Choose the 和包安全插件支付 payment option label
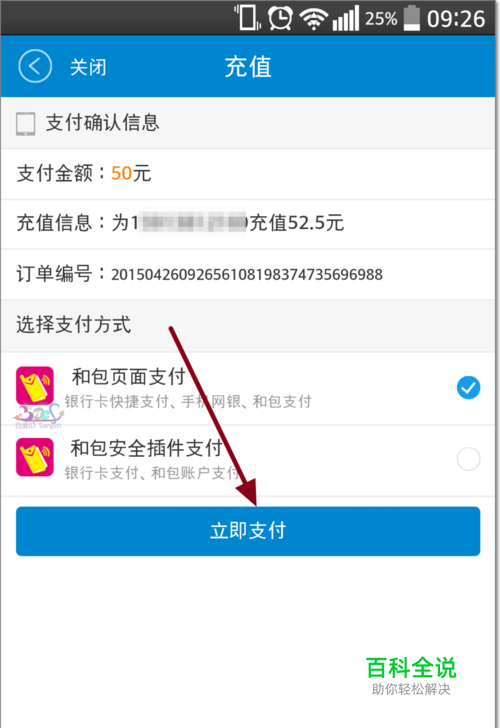 click(x=147, y=448)
